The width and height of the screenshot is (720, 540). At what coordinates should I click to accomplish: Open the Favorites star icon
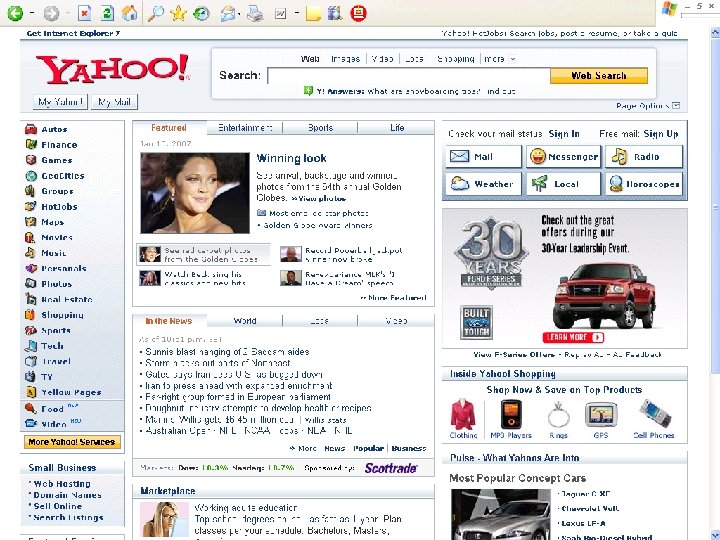178,13
